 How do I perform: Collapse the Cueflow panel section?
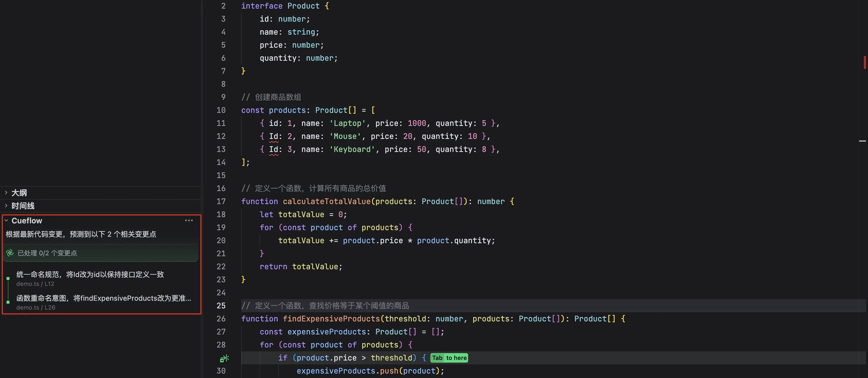(6, 220)
